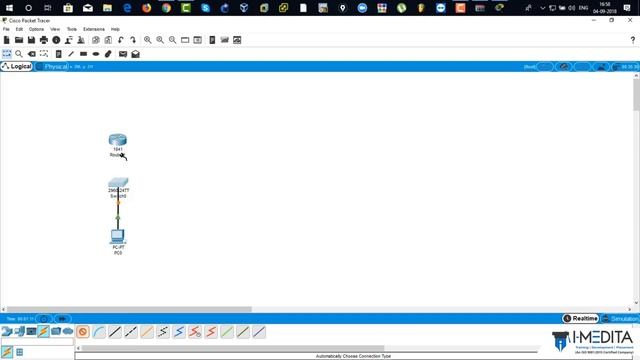The image size is (640, 360).
Task: Add a Complex PDU open envelope
Action: coord(136,54)
